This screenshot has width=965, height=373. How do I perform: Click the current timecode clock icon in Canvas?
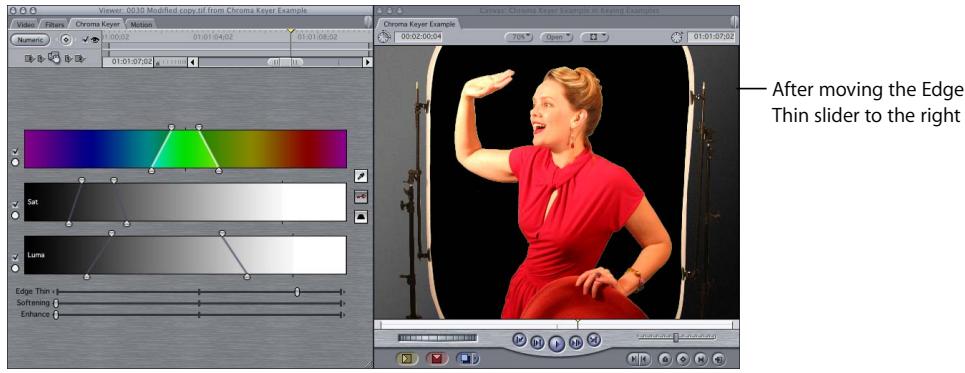(678, 37)
